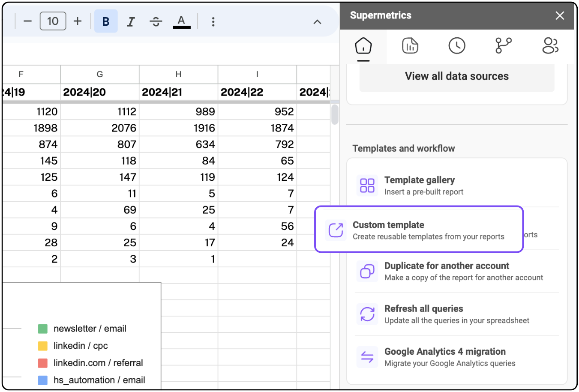Screen dimensions: 579x392
Task: Increase font size with plus button
Action: (78, 21)
